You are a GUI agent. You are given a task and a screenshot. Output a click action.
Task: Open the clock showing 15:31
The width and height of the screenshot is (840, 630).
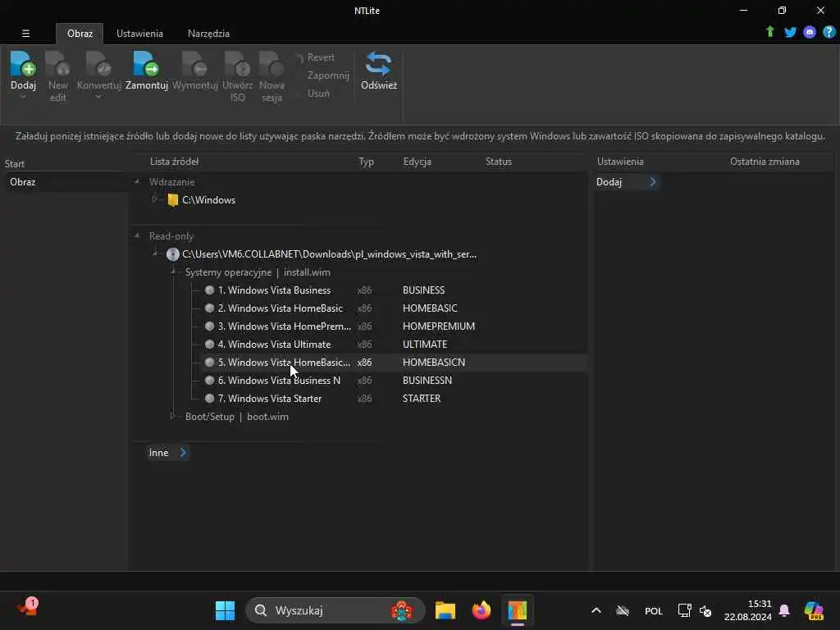tap(747, 610)
